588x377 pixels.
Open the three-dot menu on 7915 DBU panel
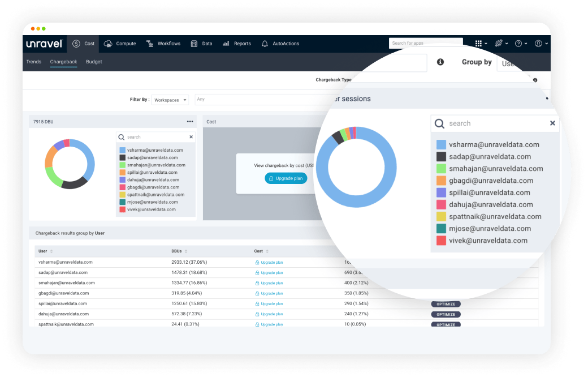190,122
